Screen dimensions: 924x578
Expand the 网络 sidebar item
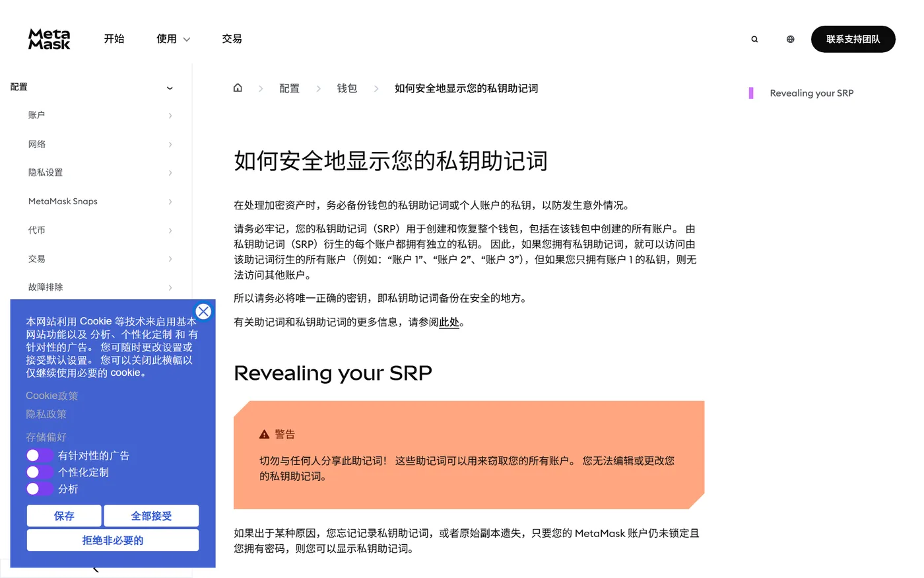click(x=100, y=144)
